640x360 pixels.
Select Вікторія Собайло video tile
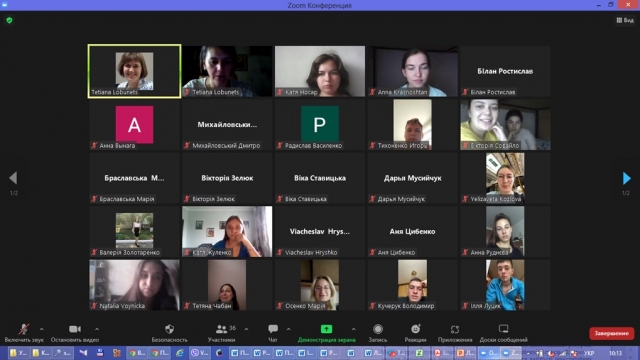(x=505, y=124)
